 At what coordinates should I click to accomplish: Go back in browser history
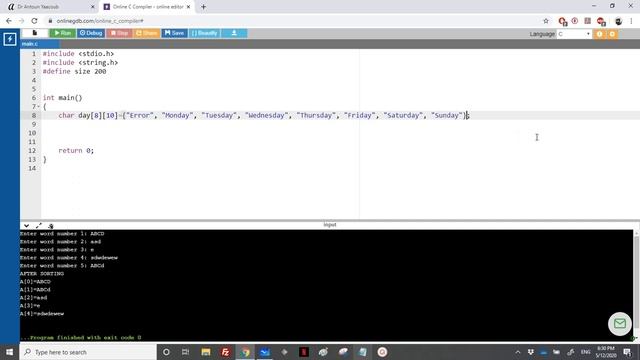click(x=9, y=21)
